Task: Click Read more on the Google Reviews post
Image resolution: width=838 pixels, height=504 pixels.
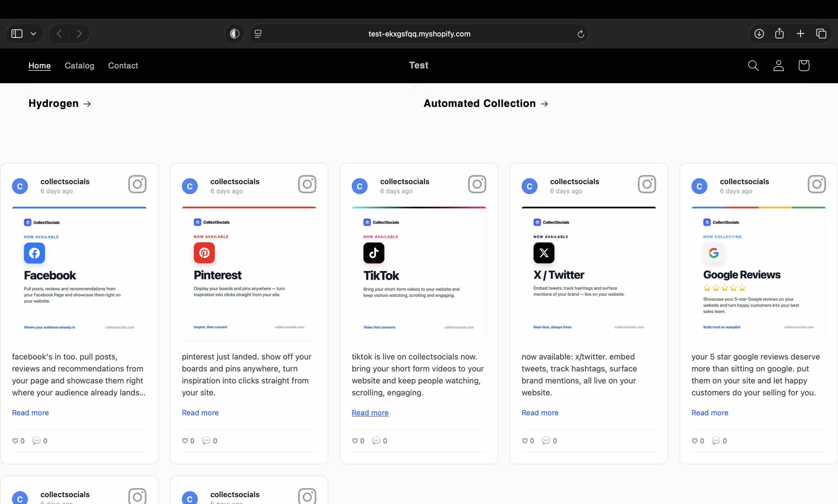Action: click(x=710, y=413)
